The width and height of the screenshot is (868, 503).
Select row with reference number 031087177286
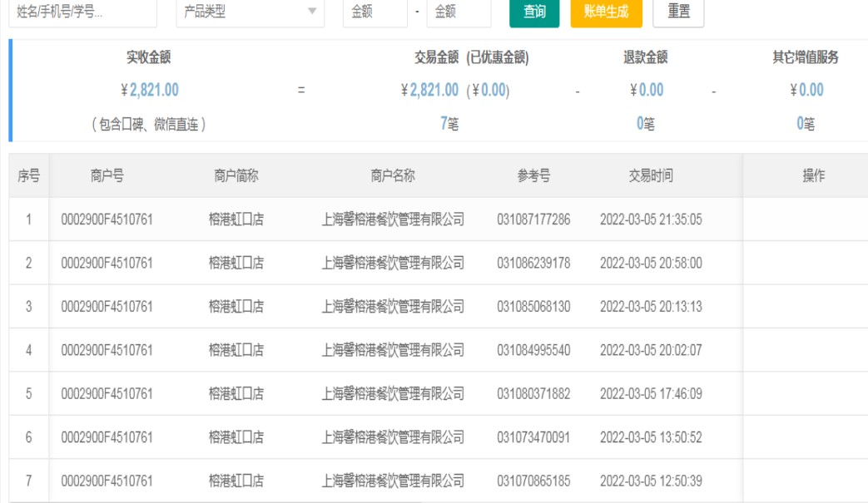point(533,219)
